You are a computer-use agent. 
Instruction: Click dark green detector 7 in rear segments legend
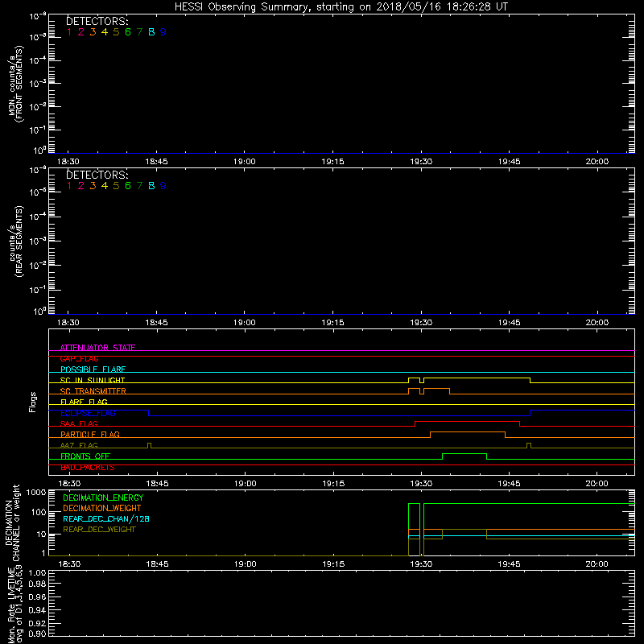(x=139, y=186)
